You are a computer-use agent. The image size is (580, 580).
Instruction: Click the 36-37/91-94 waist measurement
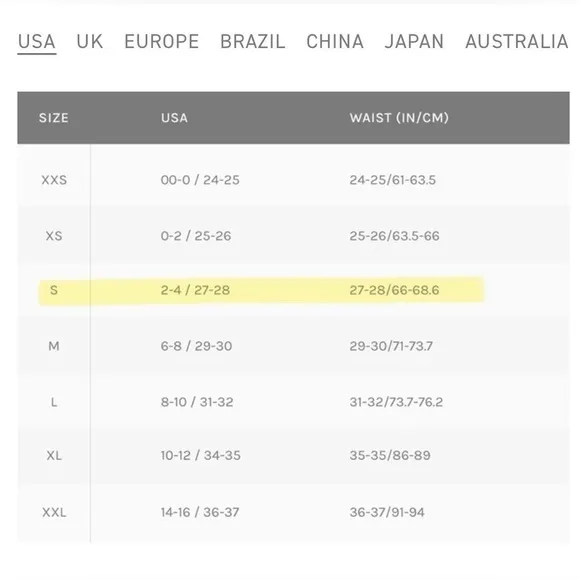tap(387, 513)
